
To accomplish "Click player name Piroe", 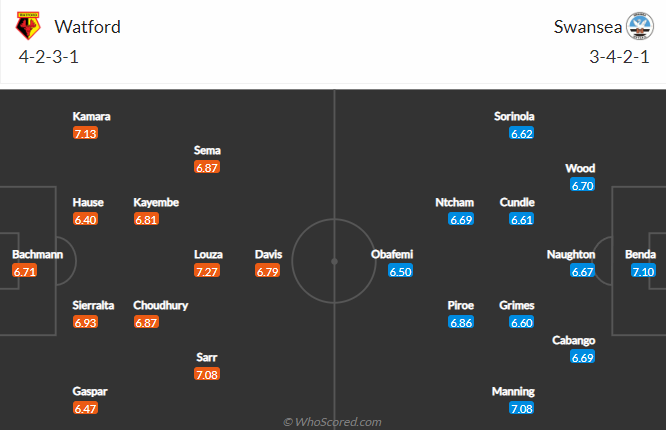I will (x=460, y=305).
